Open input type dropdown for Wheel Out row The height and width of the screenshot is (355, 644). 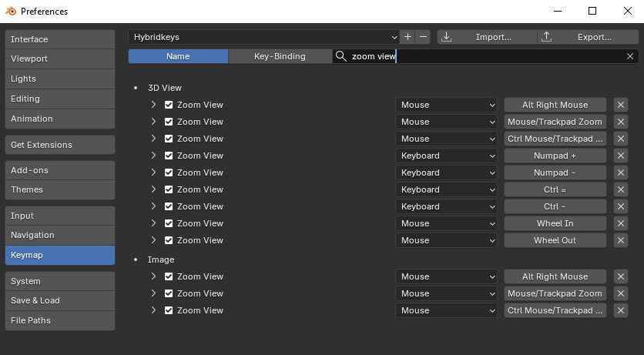pyautogui.click(x=447, y=240)
